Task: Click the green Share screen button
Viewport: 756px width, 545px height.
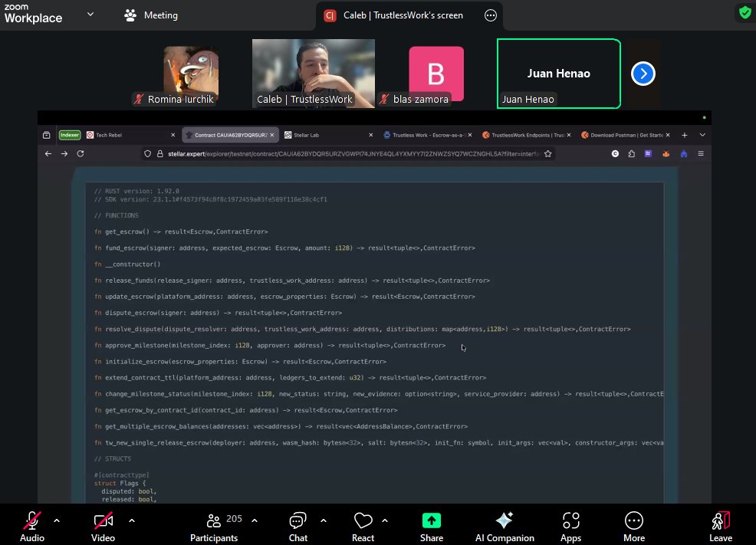Action: [x=432, y=526]
